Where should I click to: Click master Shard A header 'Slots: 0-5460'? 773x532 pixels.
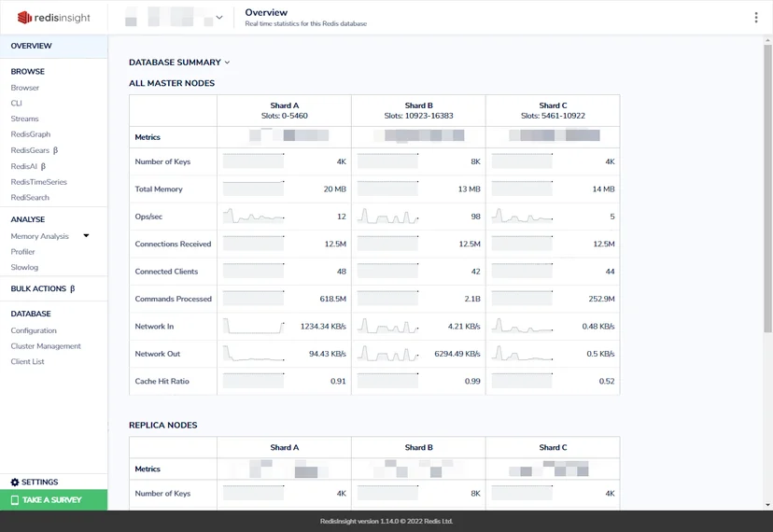(285, 116)
